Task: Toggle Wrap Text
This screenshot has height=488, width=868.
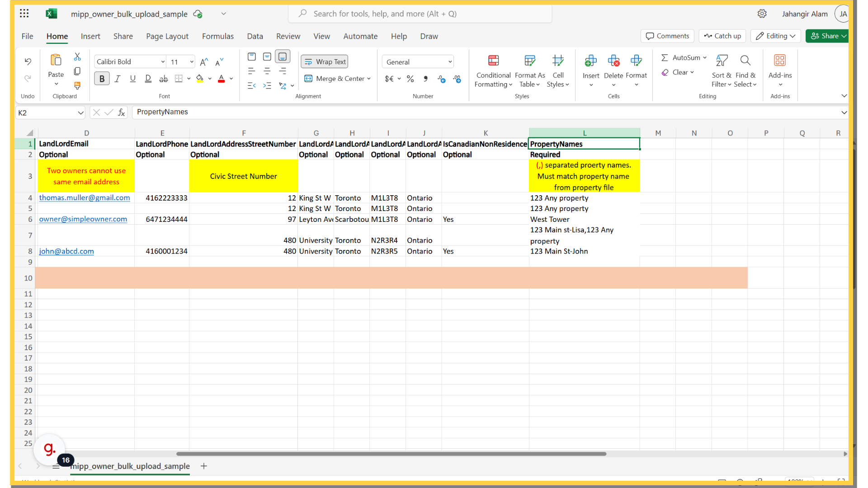Action: pyautogui.click(x=325, y=61)
